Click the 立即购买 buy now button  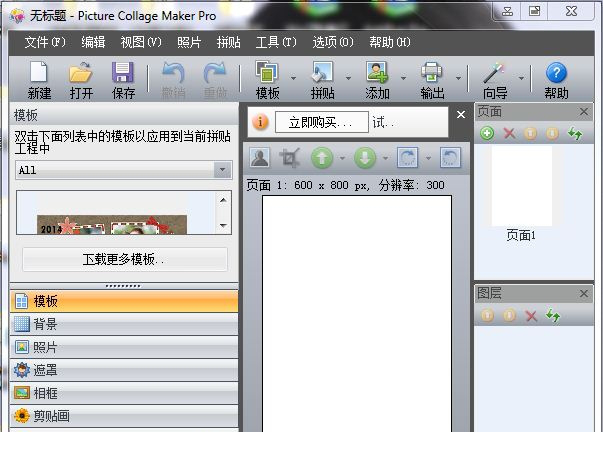(x=321, y=122)
